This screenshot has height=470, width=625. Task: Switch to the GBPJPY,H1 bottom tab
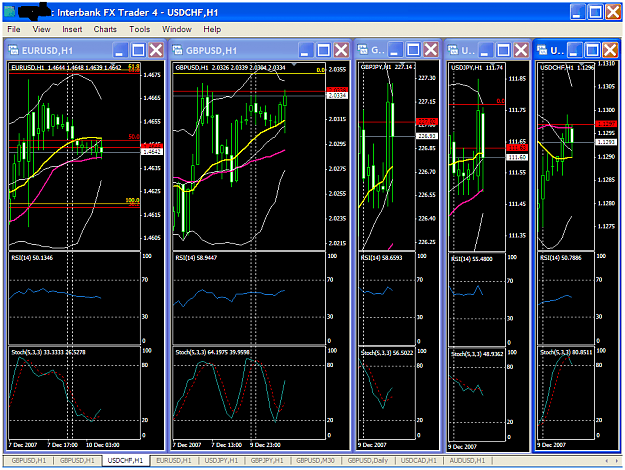pyautogui.click(x=267, y=460)
